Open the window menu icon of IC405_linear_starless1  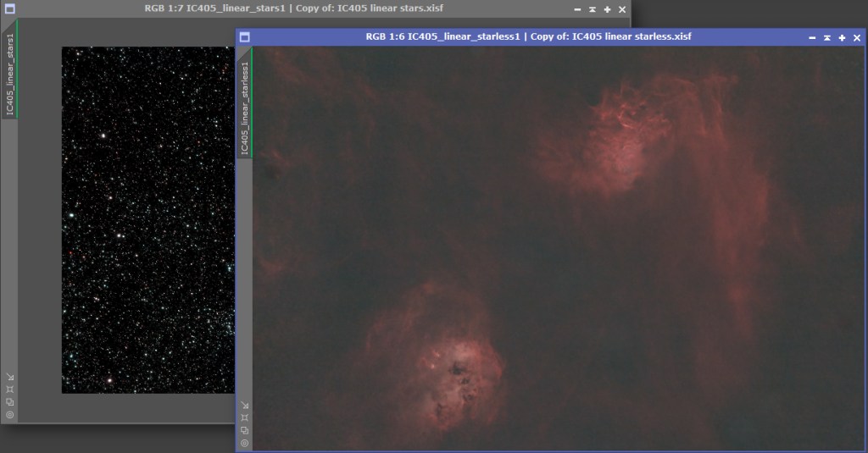(245, 37)
